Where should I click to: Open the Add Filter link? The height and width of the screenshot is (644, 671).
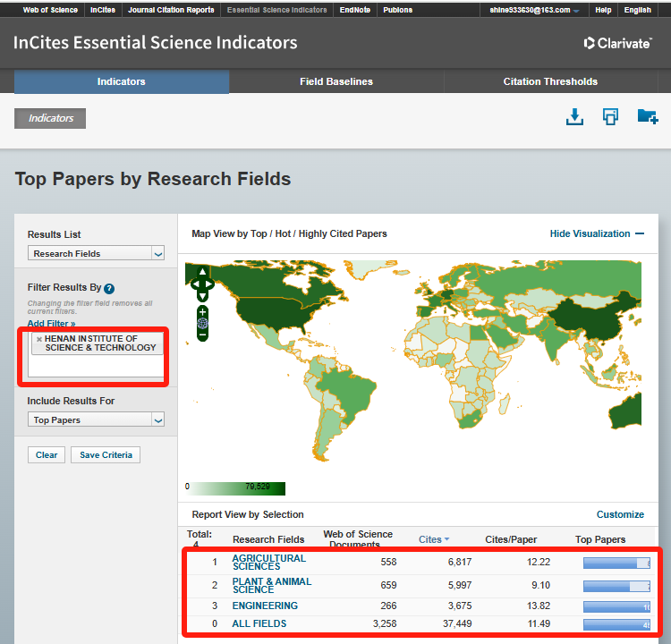(x=51, y=323)
